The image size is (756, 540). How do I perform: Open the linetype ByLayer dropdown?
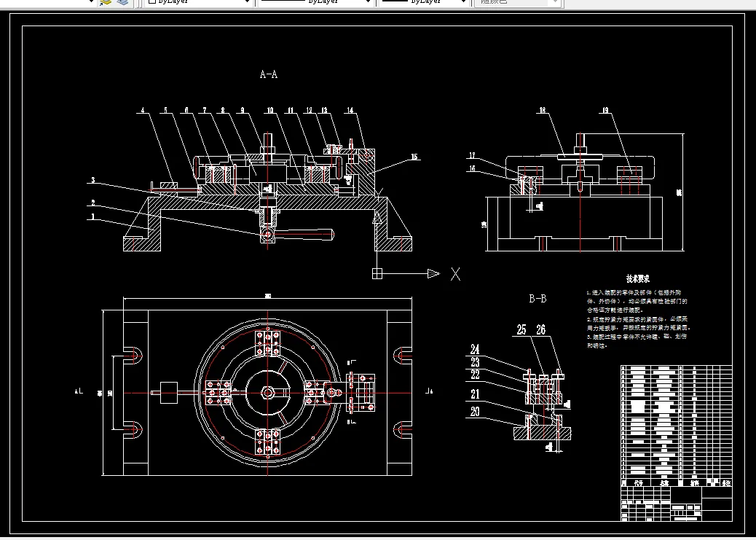coord(316,2)
